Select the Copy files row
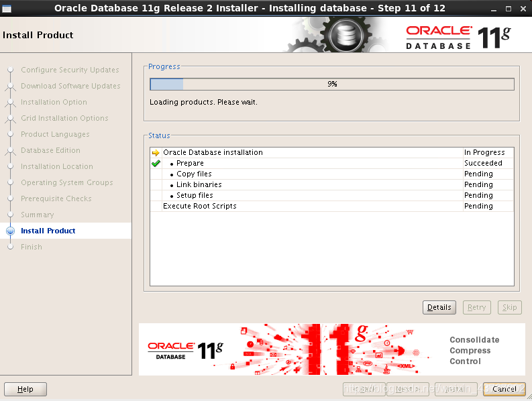532x401 pixels. tap(332, 174)
